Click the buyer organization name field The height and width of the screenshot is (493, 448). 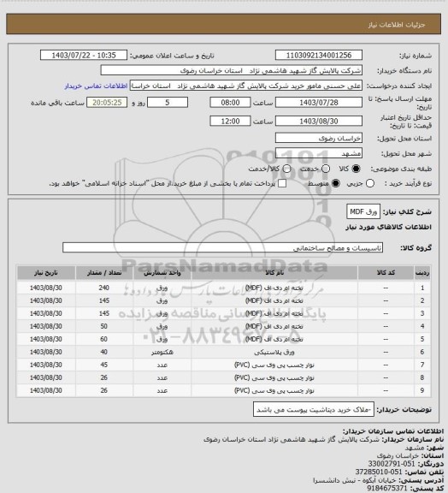(231, 70)
